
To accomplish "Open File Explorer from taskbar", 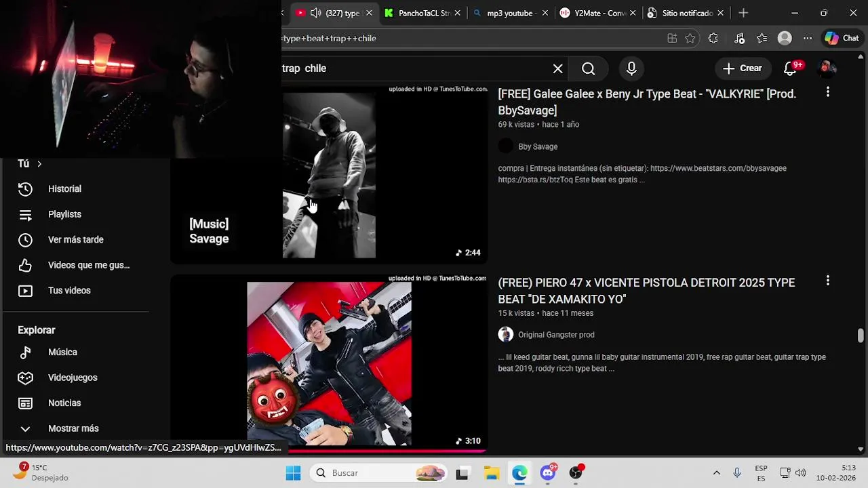I will pyautogui.click(x=492, y=473).
